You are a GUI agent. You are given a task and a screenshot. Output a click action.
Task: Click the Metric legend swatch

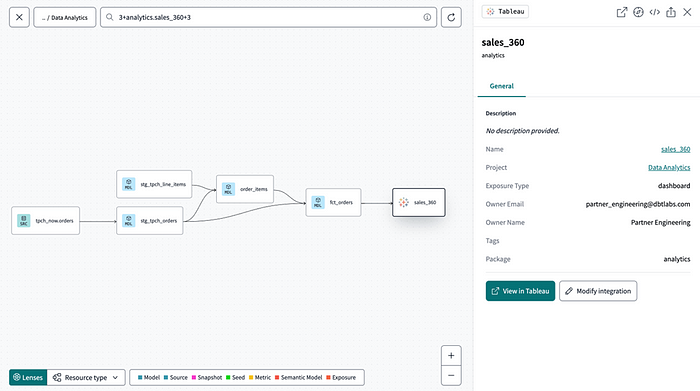coord(251,377)
